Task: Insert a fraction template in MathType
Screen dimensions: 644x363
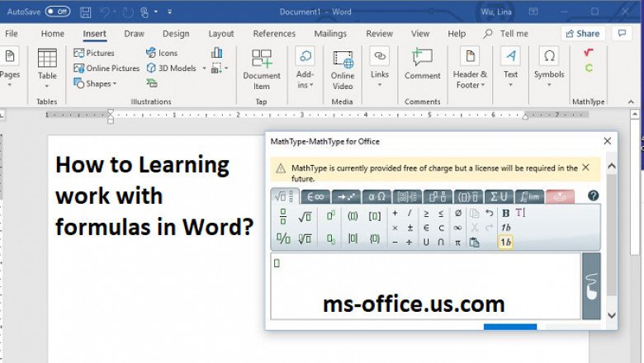Action: click(x=283, y=216)
